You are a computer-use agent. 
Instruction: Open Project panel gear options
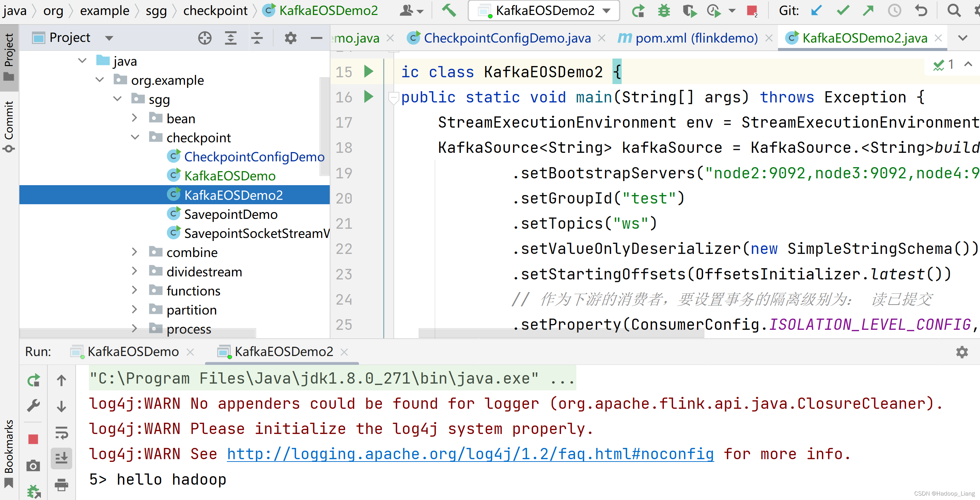[290, 38]
